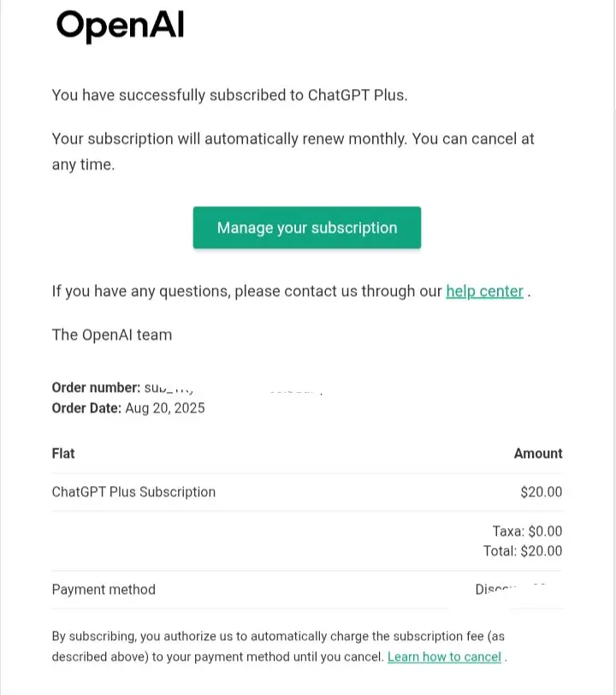616x695 pixels.
Task: Click the successfully subscribed to ChatGPT Plus message
Action: coord(229,95)
